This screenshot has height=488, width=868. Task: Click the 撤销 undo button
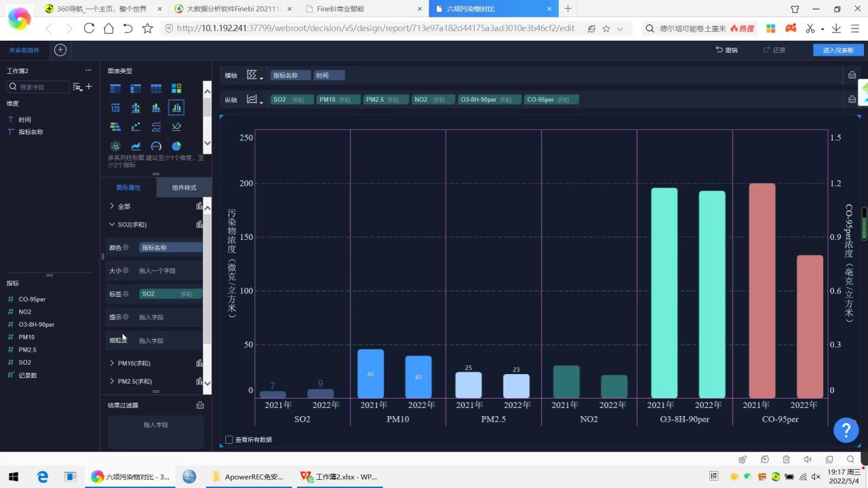pyautogui.click(x=727, y=50)
